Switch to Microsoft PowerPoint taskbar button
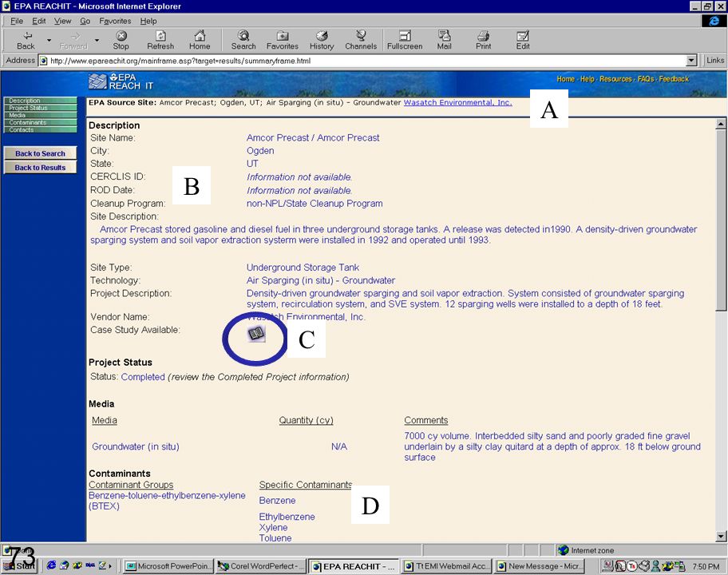 [x=168, y=566]
